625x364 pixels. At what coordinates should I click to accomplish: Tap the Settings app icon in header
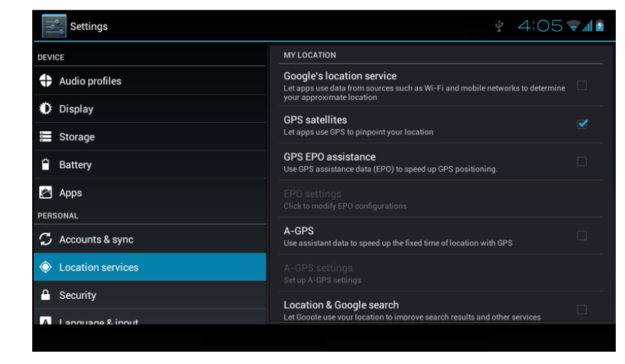pos(53,26)
